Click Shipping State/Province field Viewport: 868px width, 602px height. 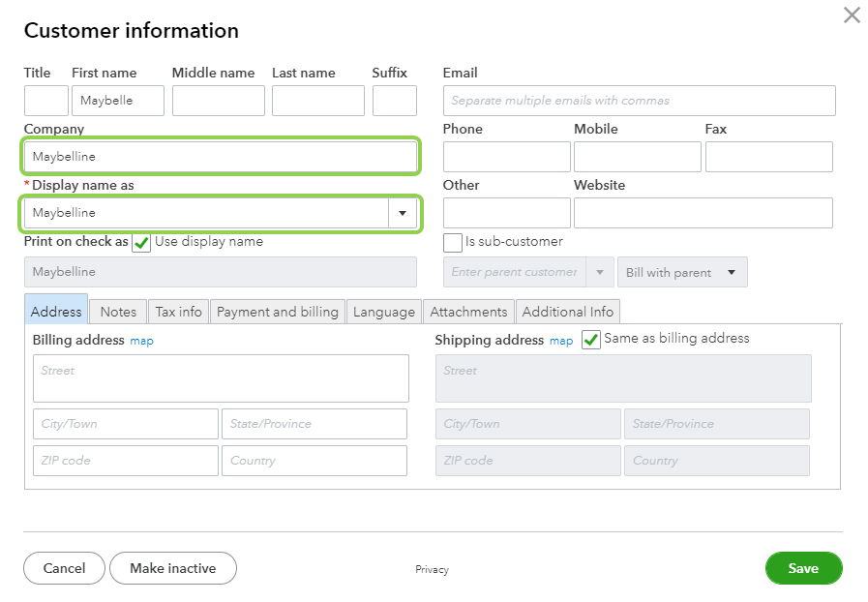717,424
